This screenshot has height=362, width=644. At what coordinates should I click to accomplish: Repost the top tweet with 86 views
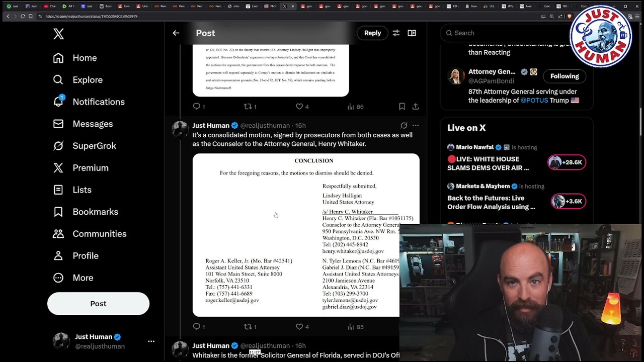pyautogui.click(x=248, y=107)
